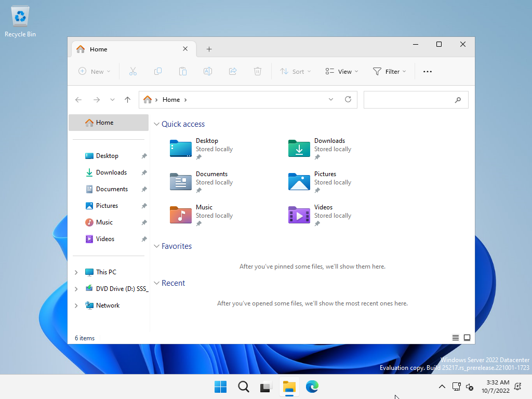Screen dimensions: 532x399
Task: Open the Start menu on taskbar
Action: (x=220, y=387)
